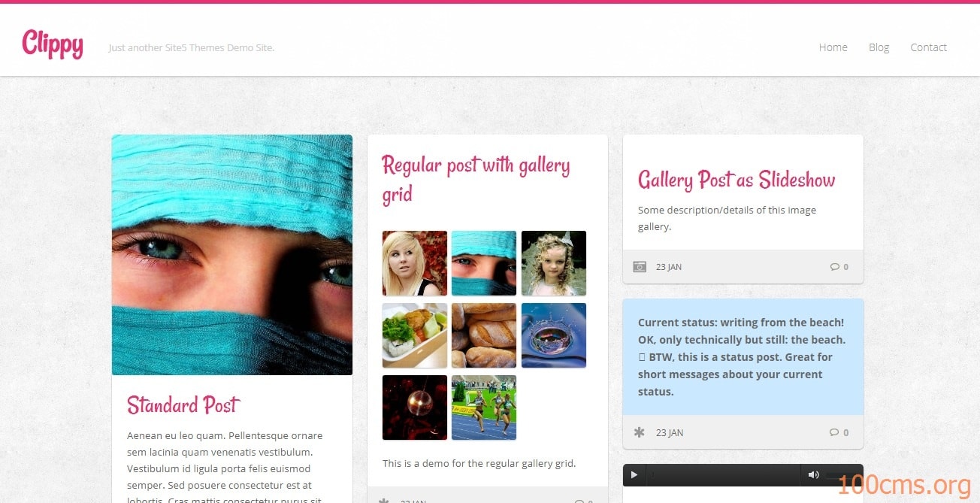Open the Gallery Post as Slideshow title

[737, 180]
